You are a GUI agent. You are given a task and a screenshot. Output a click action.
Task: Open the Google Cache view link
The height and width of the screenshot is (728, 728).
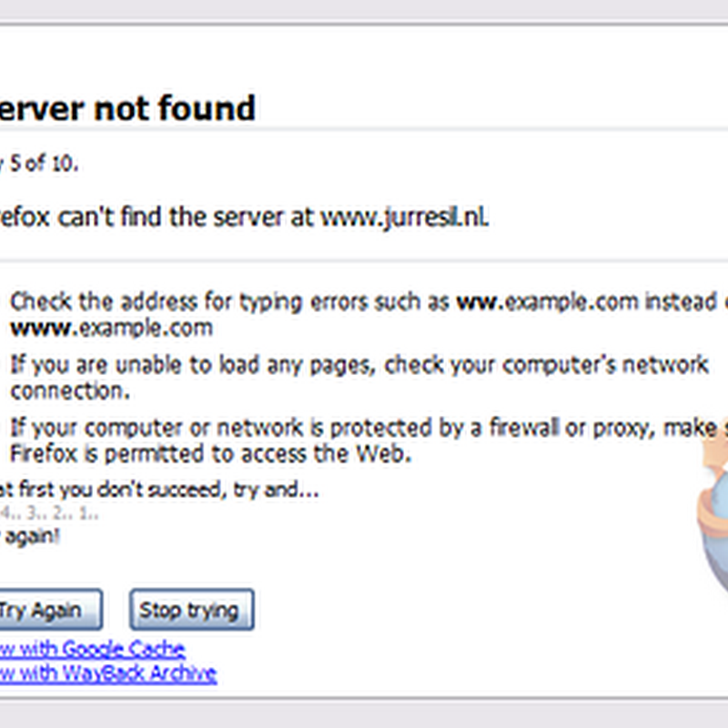93,649
